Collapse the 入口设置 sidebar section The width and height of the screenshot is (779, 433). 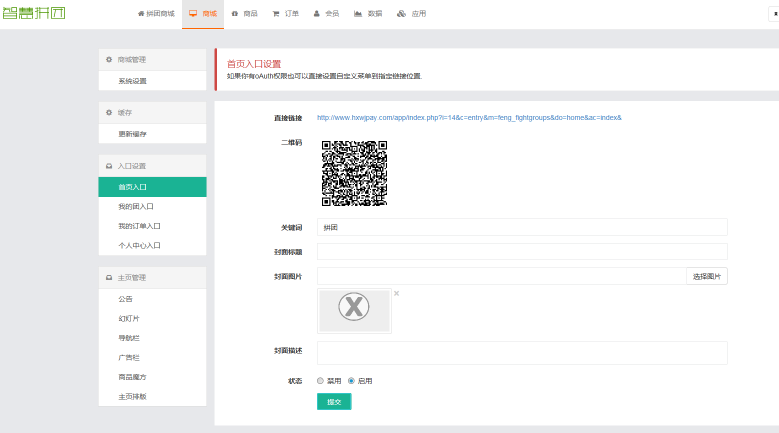[x=153, y=166]
